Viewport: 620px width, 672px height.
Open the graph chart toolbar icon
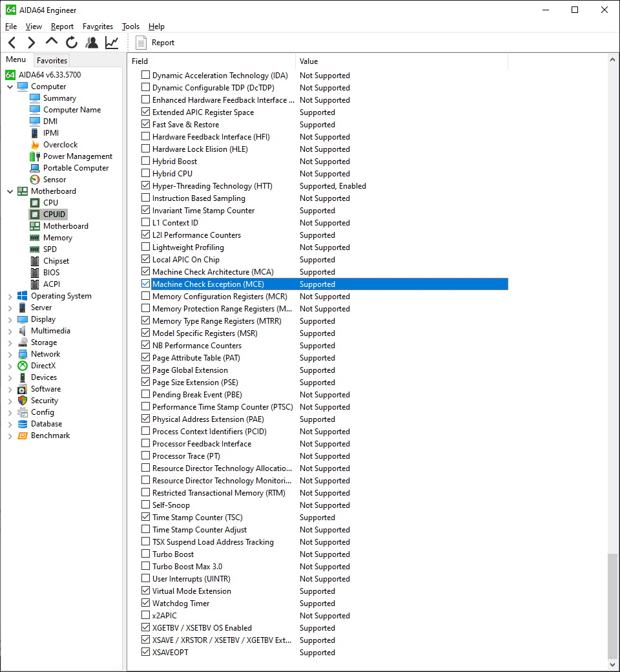pyautogui.click(x=112, y=43)
